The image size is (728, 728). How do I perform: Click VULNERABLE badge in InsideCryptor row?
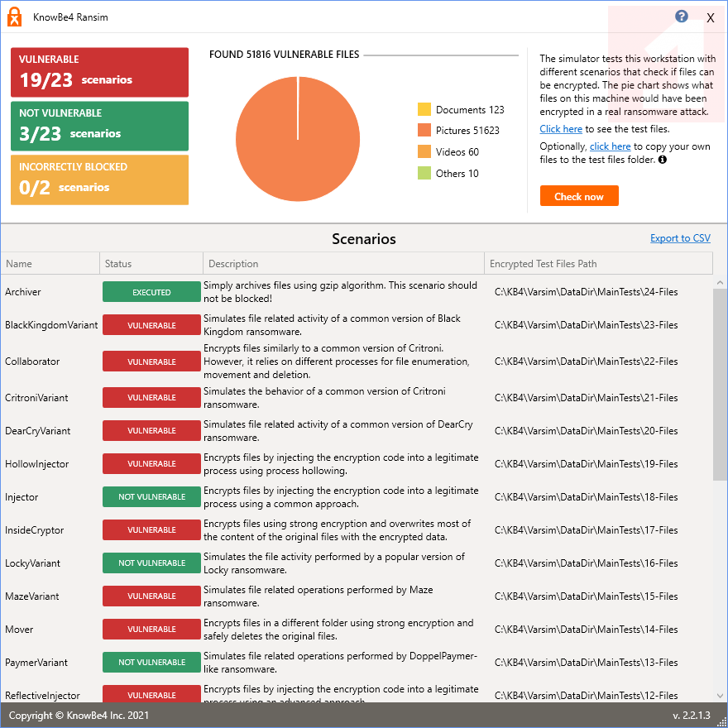pos(151,529)
